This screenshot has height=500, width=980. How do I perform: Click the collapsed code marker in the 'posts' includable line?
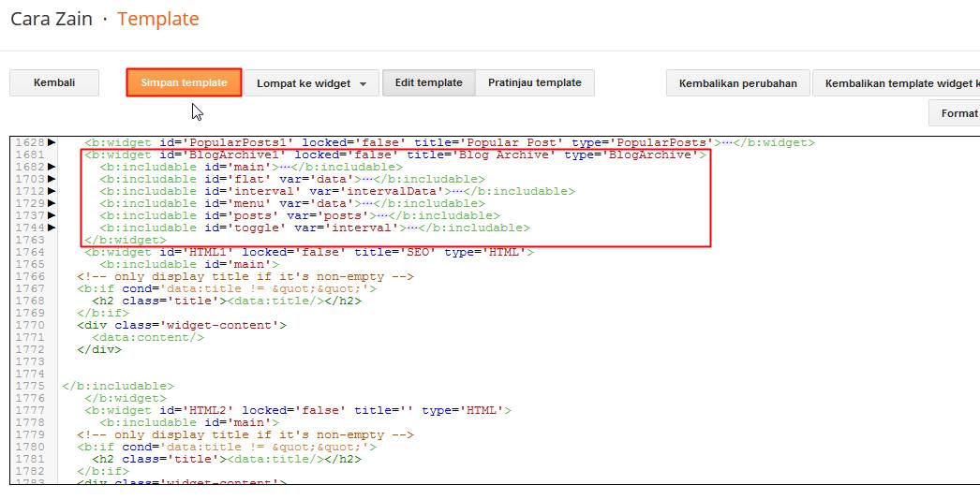pos(382,215)
